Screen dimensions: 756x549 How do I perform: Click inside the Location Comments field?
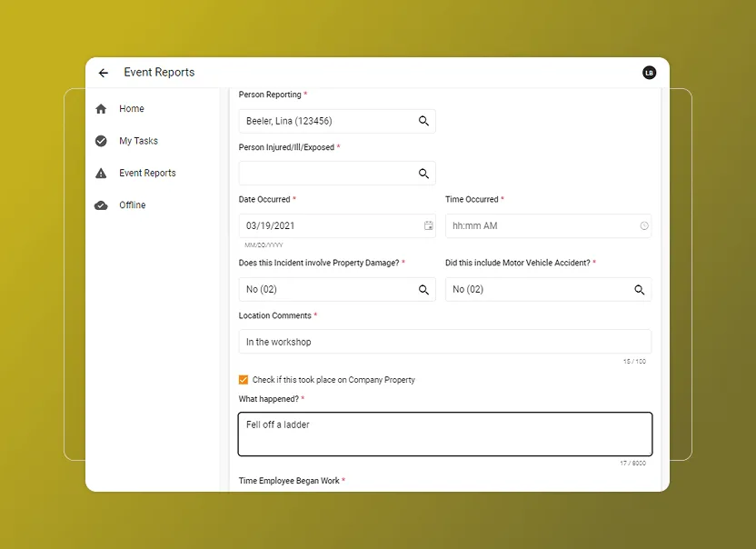tap(444, 341)
